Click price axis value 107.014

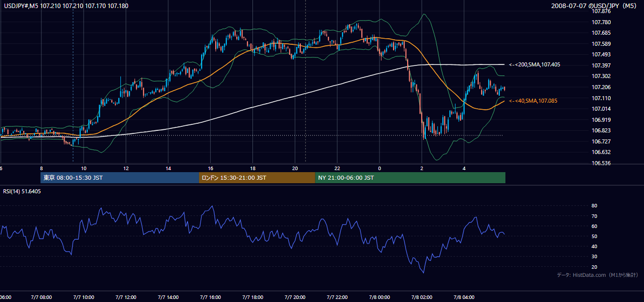click(x=601, y=109)
